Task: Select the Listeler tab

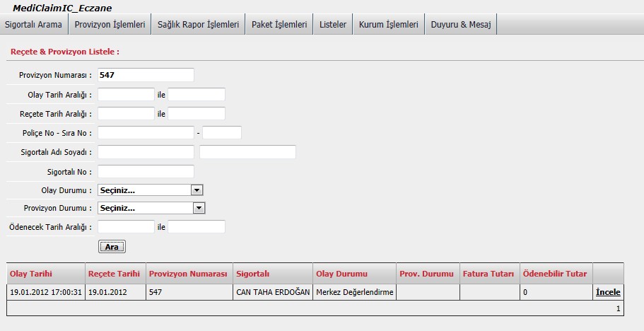Action: (333, 24)
